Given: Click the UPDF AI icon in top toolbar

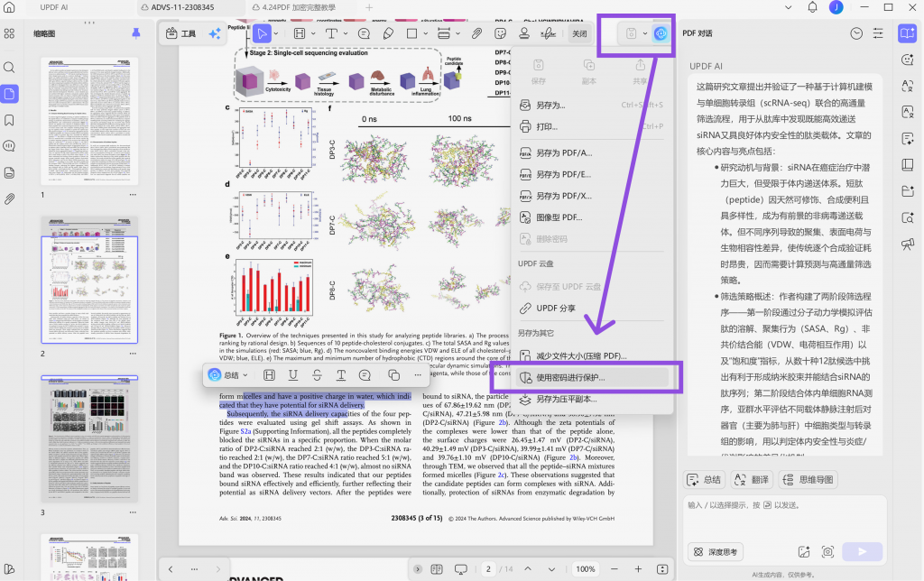Looking at the screenshot, I should 661,33.
